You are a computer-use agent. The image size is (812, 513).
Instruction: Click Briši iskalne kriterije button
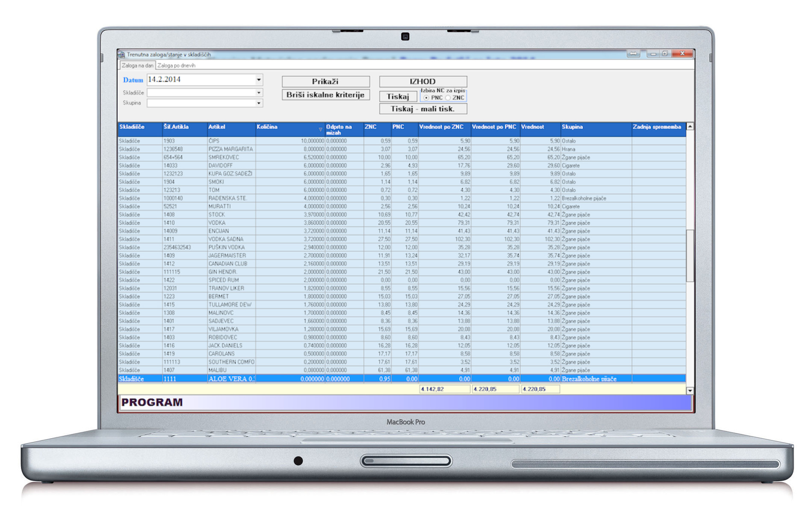(325, 95)
